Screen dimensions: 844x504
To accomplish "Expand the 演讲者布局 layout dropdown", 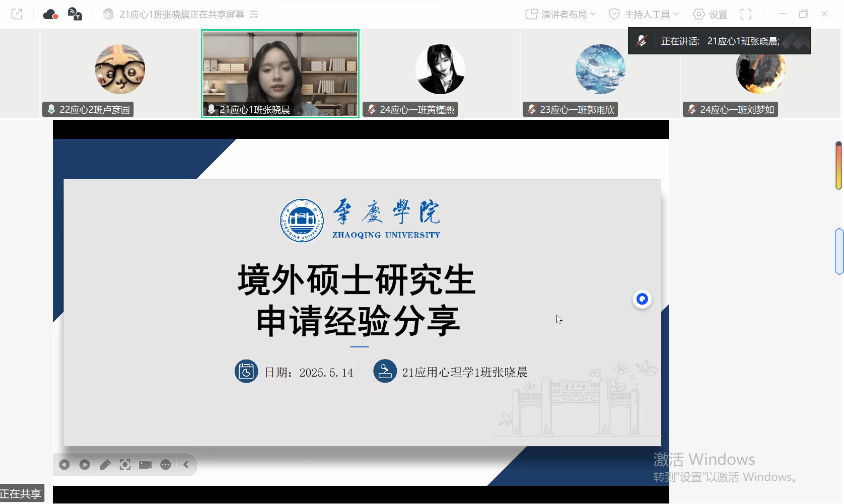I will pyautogui.click(x=560, y=14).
